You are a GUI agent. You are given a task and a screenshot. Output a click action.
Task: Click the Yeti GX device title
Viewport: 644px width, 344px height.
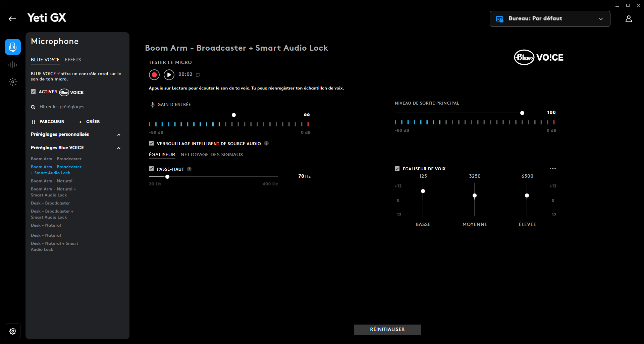[x=47, y=18]
